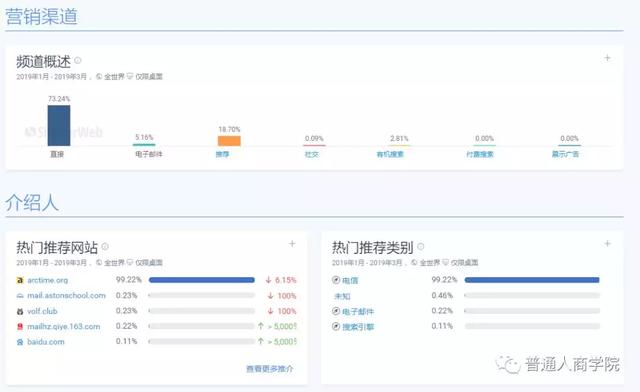Click the 6.15% change value
Screen dimensions: 640x392
pyautogui.click(x=285, y=280)
